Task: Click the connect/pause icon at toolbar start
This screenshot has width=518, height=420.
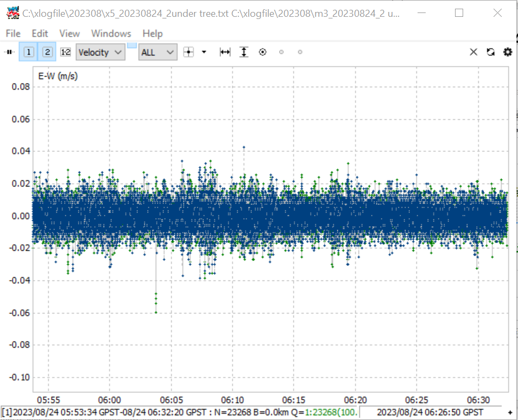Action: click(10, 52)
